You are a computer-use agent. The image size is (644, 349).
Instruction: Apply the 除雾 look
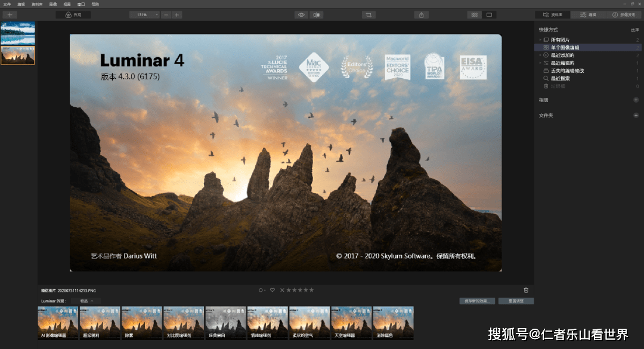(x=142, y=323)
